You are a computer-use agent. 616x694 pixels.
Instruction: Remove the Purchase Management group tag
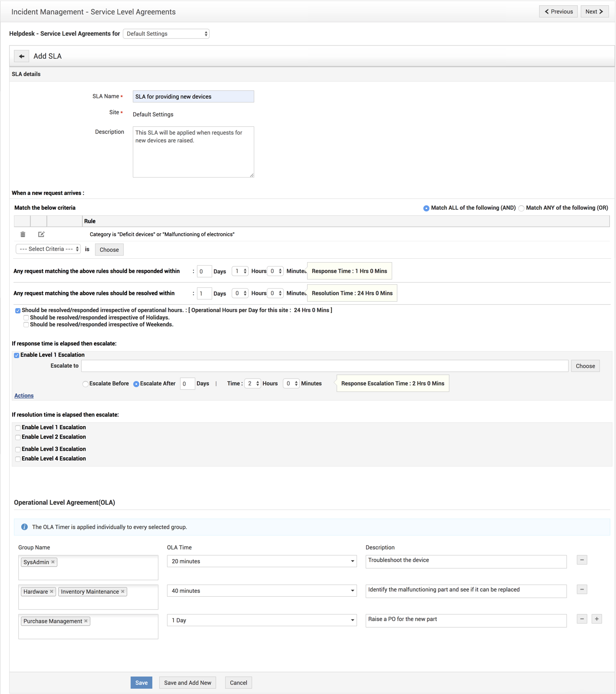(86, 621)
